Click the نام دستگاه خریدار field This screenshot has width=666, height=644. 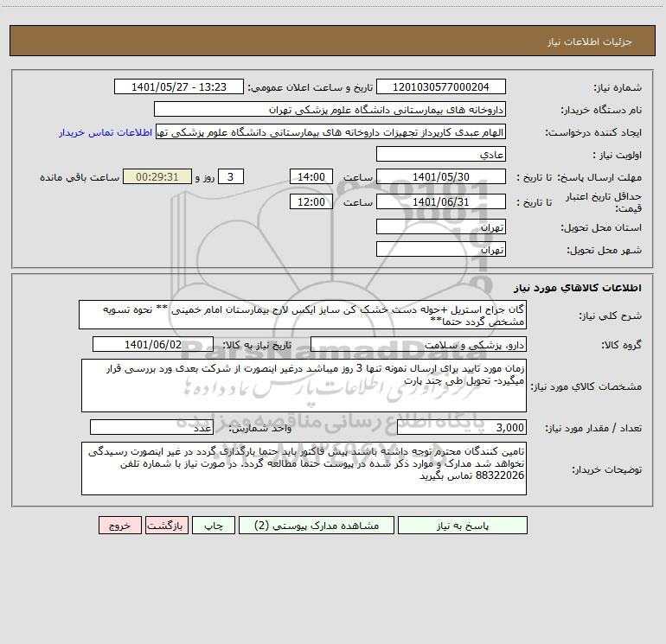click(330, 110)
